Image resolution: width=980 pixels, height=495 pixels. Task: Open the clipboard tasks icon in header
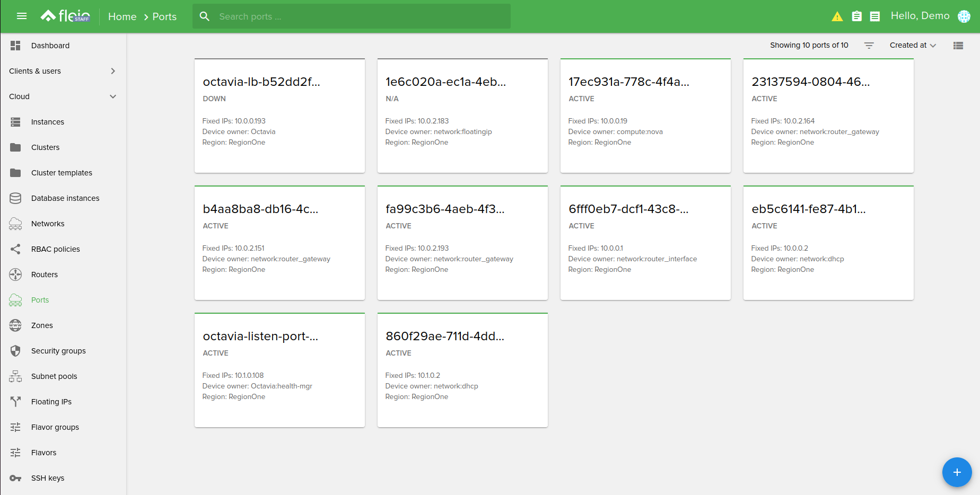(857, 16)
